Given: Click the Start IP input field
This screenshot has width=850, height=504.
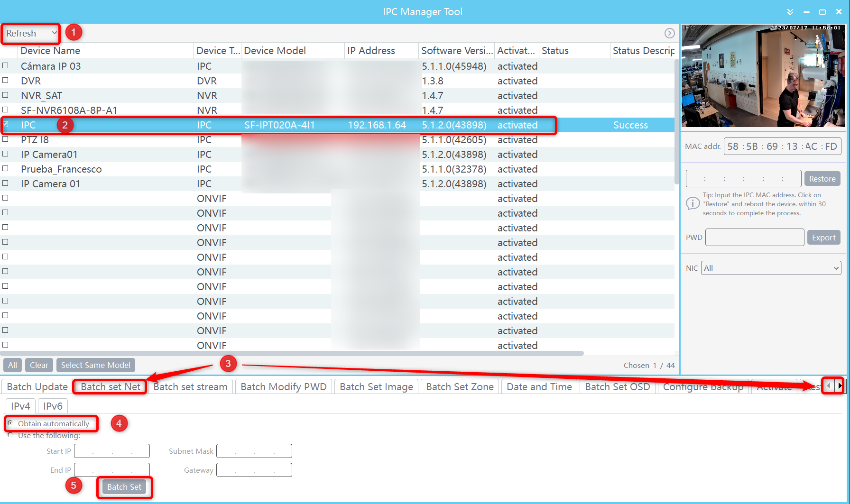Looking at the screenshot, I should [x=111, y=451].
